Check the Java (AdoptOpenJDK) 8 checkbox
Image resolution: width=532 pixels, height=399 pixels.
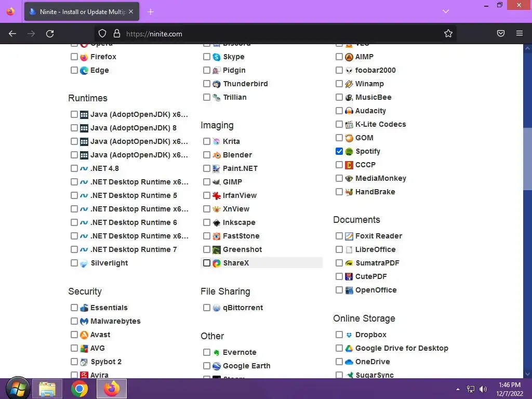point(74,128)
